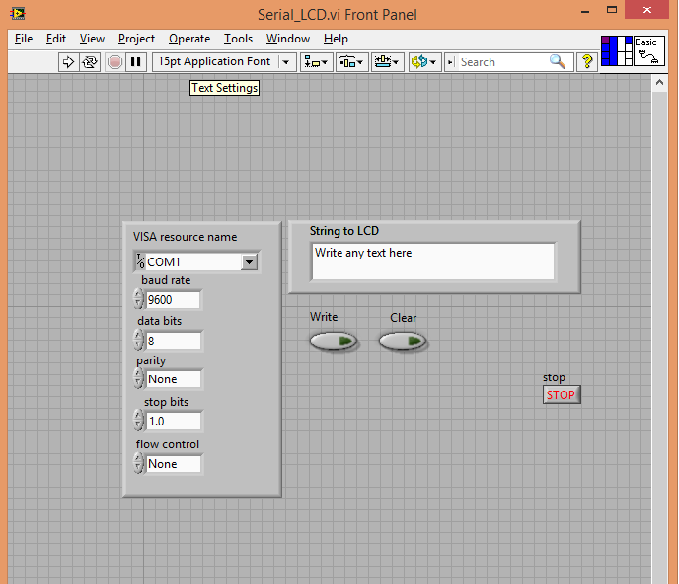Click the LabVIEW icon in title bar
The width and height of the screenshot is (679, 584).
tap(18, 14)
